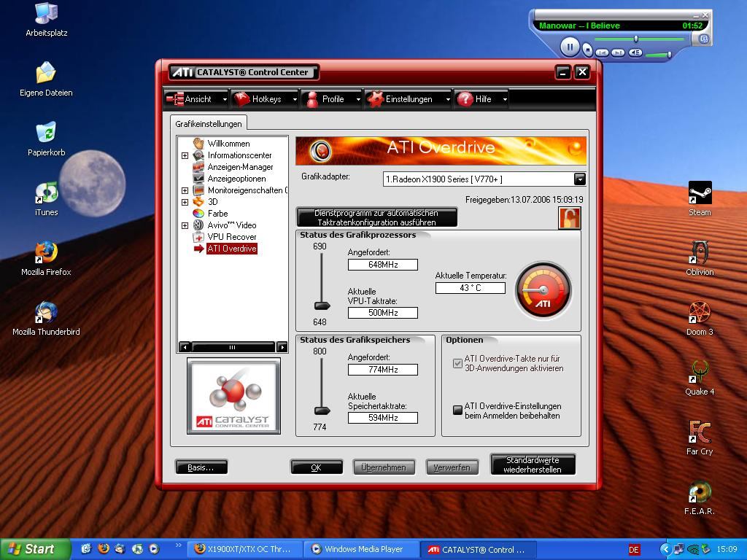
Task: Skip to previous track in media player
Action: [602, 52]
